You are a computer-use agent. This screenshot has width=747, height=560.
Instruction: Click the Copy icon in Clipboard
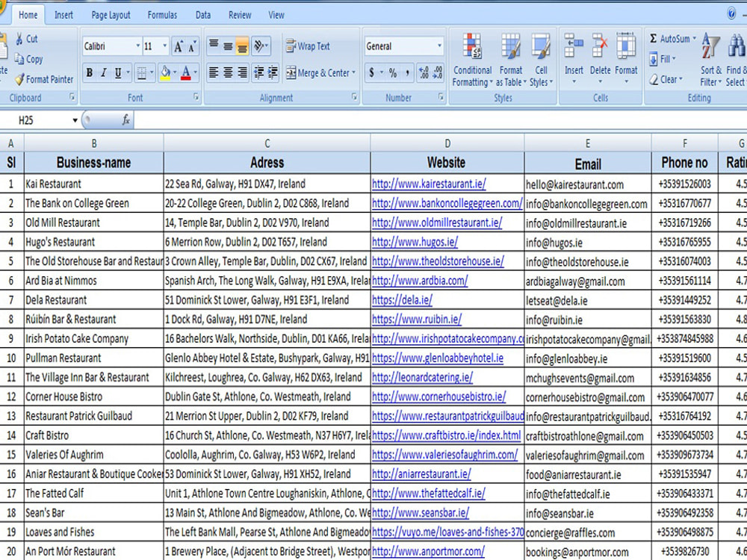(19, 59)
